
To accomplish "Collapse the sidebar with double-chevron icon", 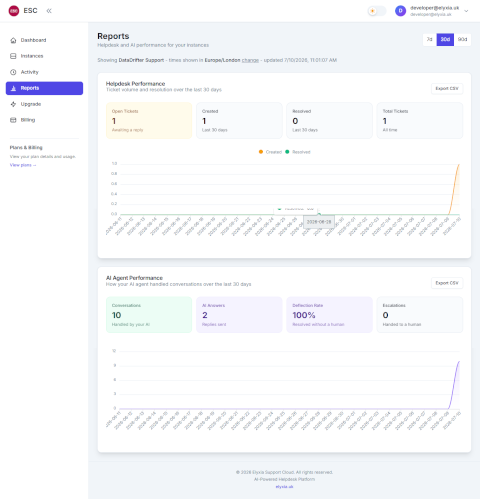I will point(49,11).
